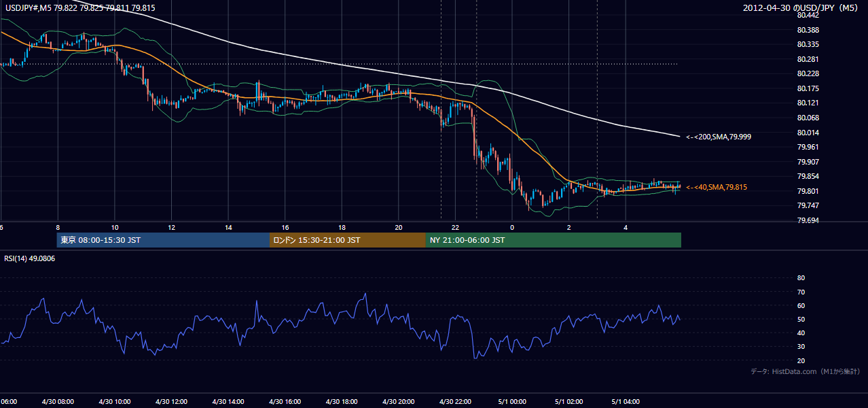The width and height of the screenshot is (868, 408).
Task: Click price axis value 79.854
Action: pyautogui.click(x=808, y=176)
